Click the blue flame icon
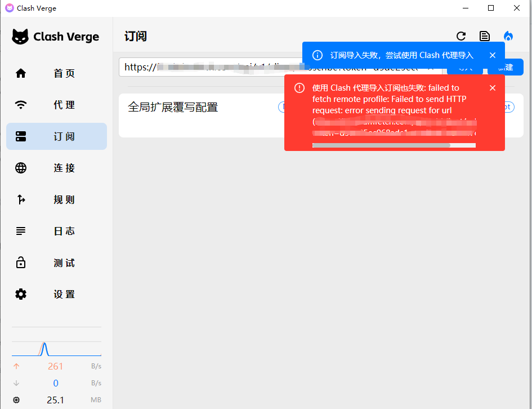This screenshot has width=532, height=409. pos(508,36)
